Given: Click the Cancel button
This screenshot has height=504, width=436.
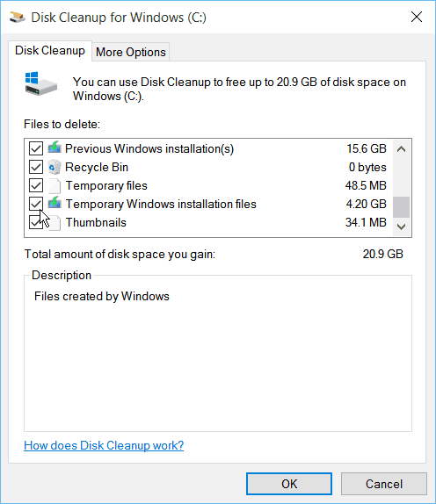Looking at the screenshot, I should click(384, 484).
